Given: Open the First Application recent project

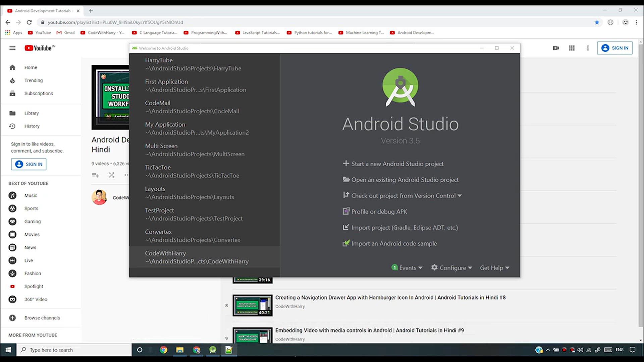Looking at the screenshot, I should pos(205,85).
